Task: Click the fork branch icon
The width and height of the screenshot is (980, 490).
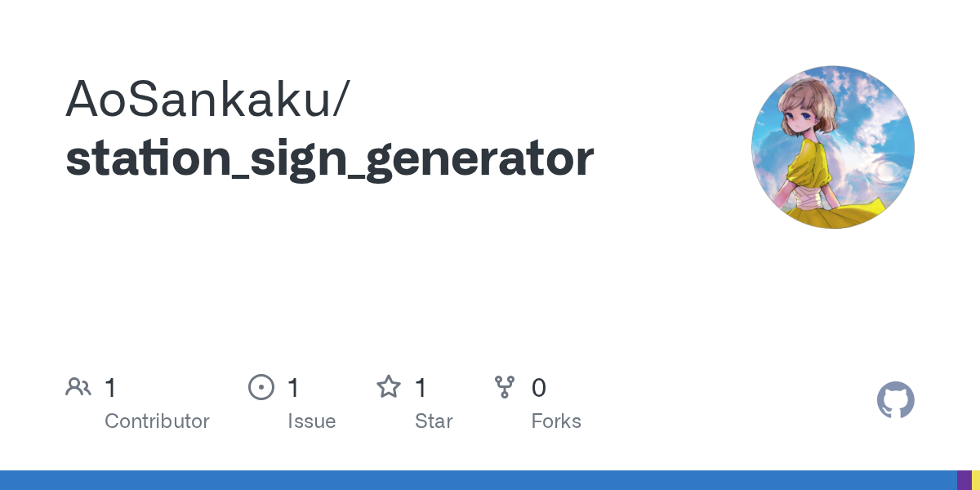Action: click(x=505, y=387)
